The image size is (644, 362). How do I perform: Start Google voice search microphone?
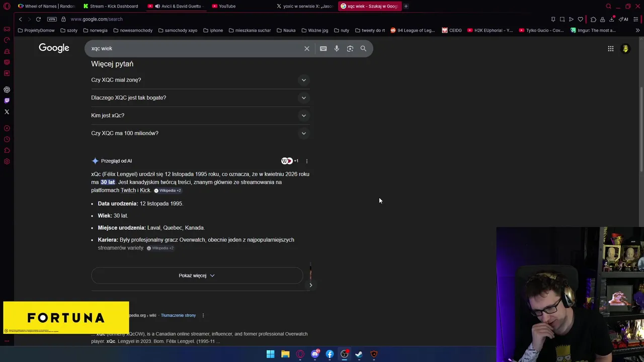click(337, 49)
